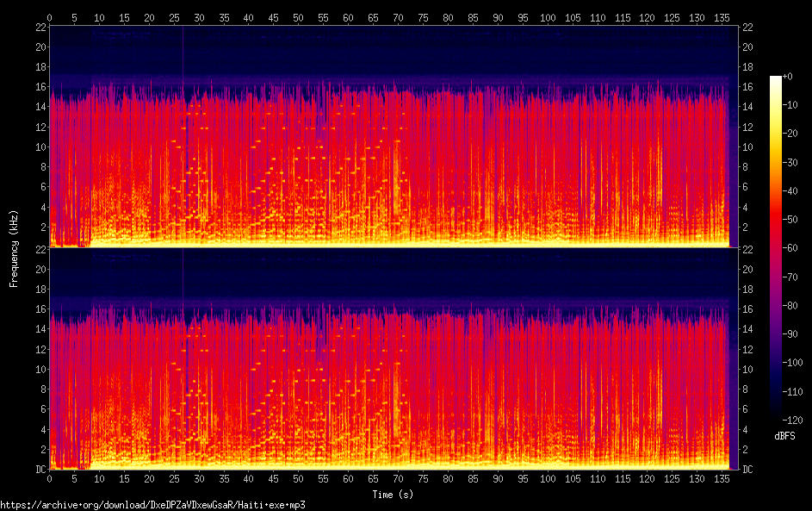Select the 50 mark on bottom time axis

point(299,478)
